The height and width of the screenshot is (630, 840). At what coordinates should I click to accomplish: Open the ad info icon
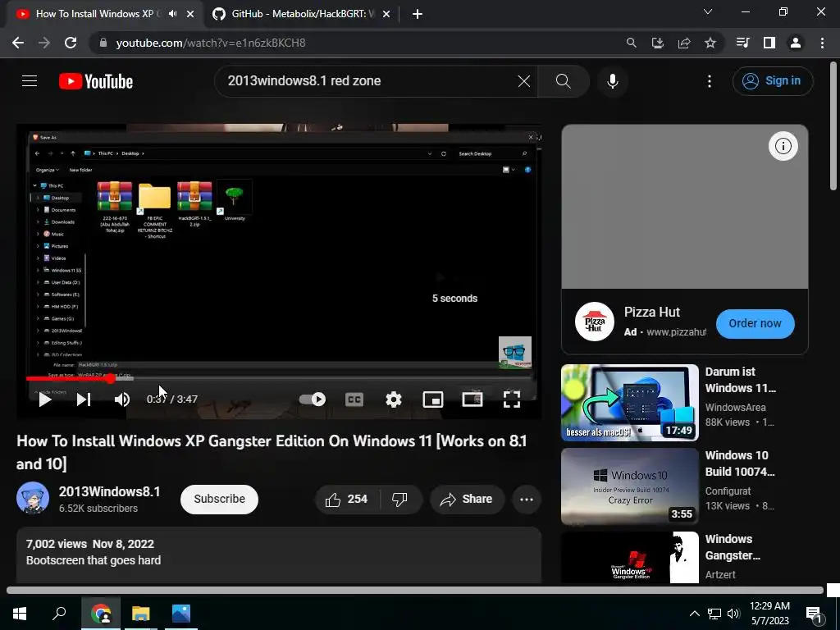[x=783, y=146]
